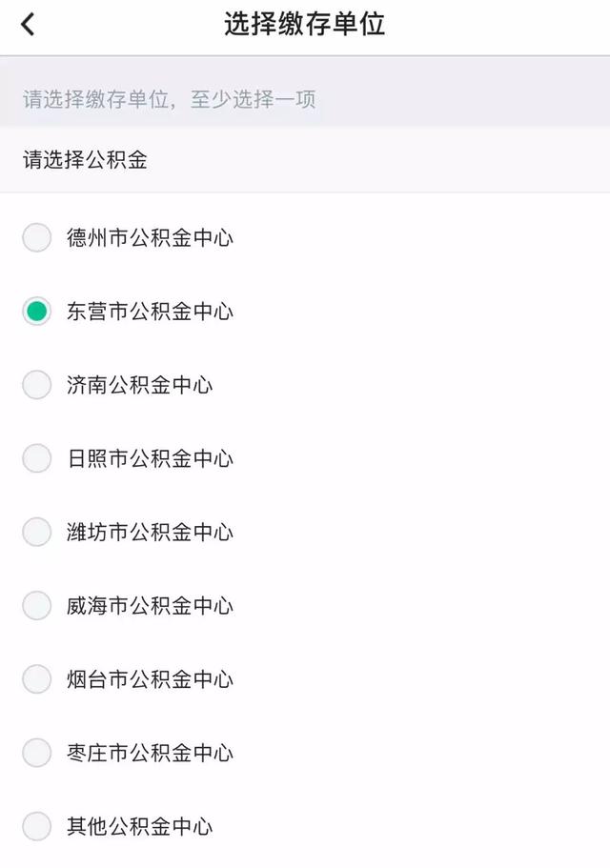Tap the selected 东营市公积金中心 radio button

[35, 312]
